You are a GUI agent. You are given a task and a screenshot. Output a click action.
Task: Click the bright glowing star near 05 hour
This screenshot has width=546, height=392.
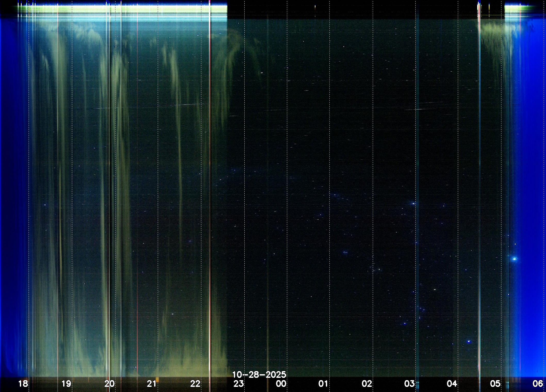point(514,259)
